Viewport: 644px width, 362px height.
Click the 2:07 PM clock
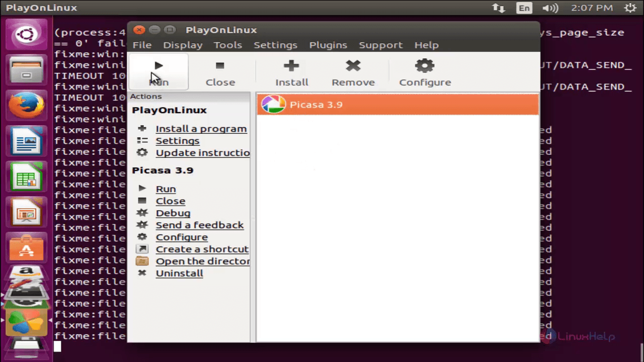592,8
